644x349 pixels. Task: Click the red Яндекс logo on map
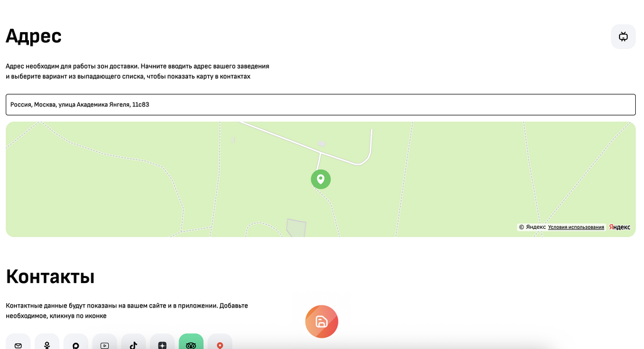619,227
